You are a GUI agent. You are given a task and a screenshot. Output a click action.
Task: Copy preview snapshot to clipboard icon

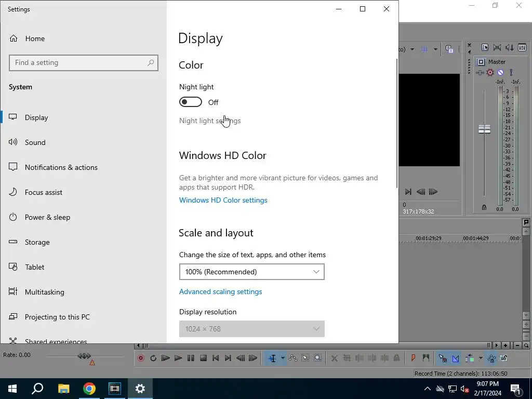[x=449, y=49]
